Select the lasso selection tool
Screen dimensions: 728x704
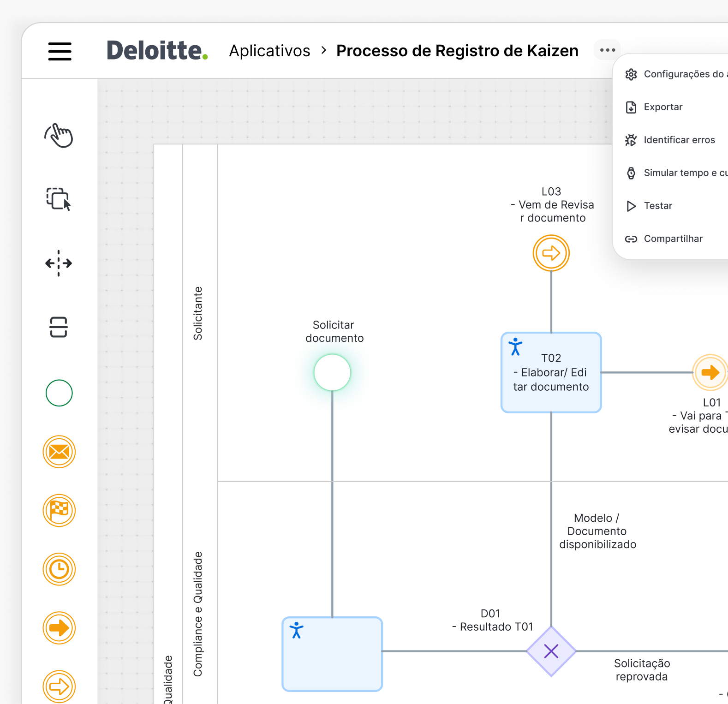59,199
